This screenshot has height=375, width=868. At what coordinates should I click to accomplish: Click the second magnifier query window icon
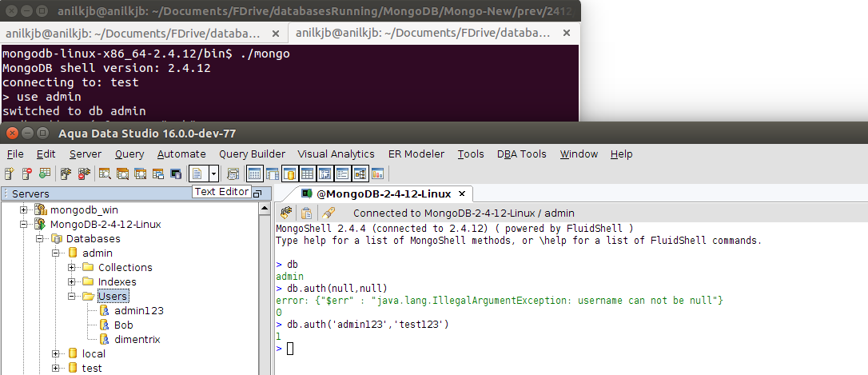[x=123, y=174]
